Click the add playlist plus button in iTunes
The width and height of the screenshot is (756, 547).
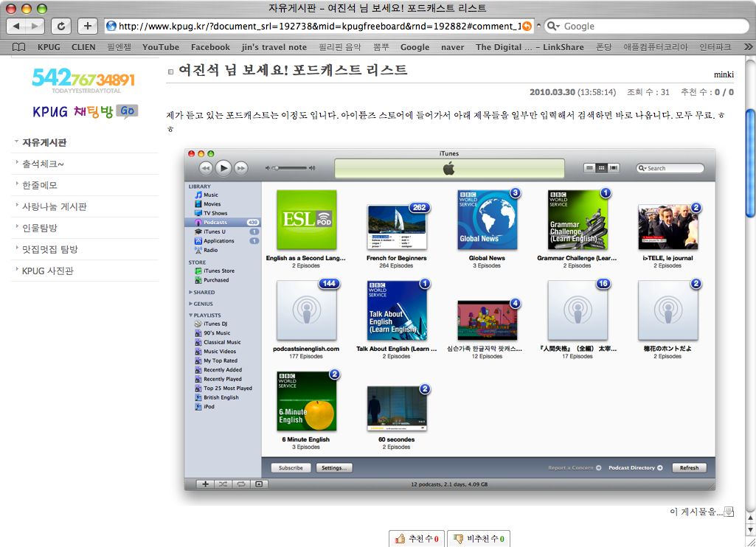[205, 484]
